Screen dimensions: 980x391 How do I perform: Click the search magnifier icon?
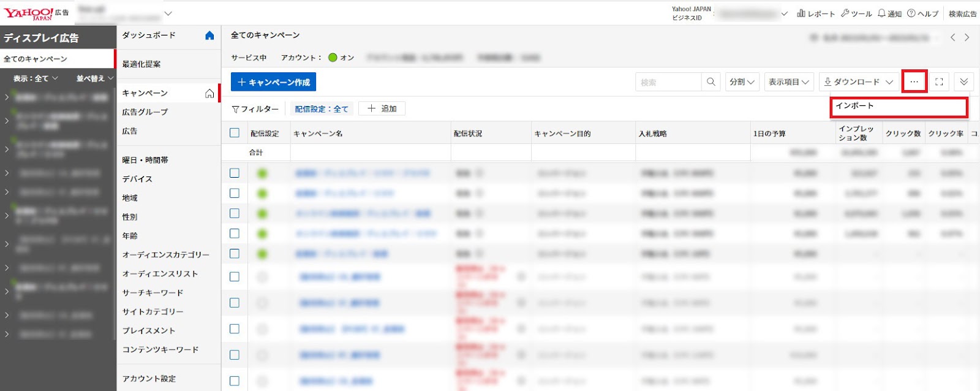click(x=710, y=82)
